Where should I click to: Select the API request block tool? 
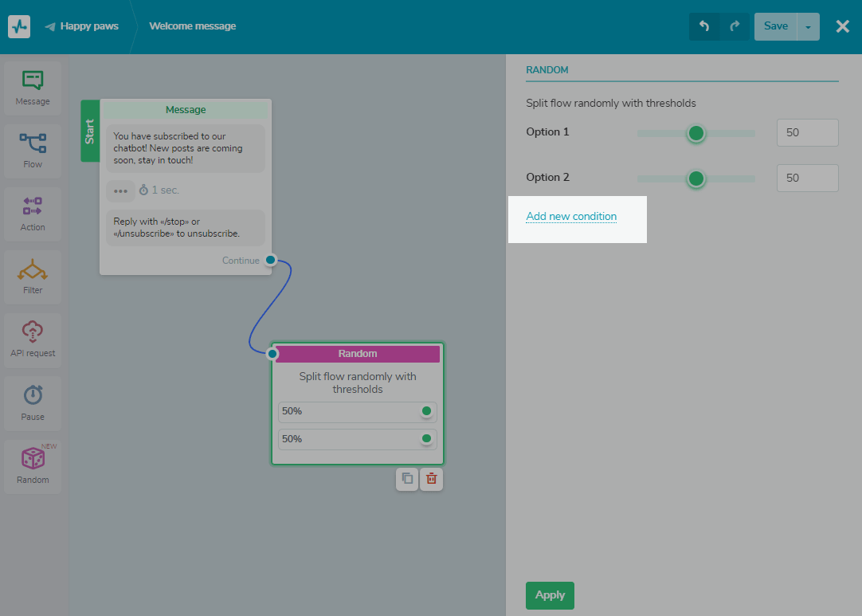[x=32, y=339]
